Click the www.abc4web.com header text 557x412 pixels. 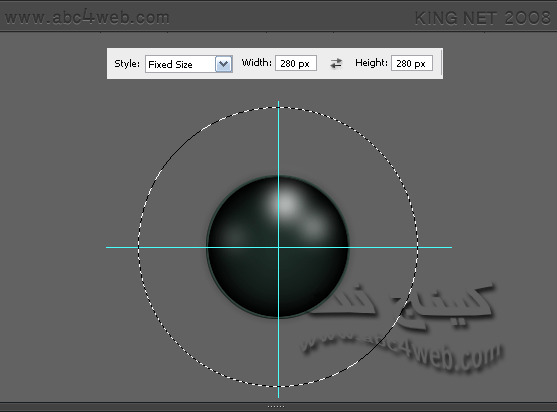coord(87,17)
